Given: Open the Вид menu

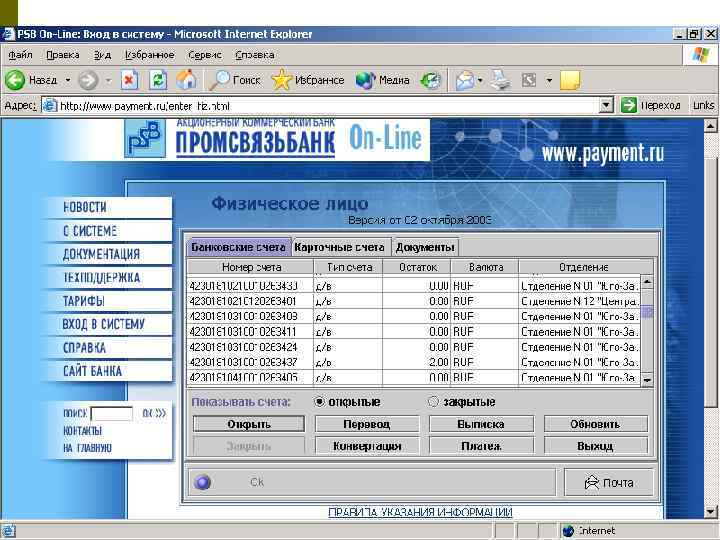Looking at the screenshot, I should [102, 55].
